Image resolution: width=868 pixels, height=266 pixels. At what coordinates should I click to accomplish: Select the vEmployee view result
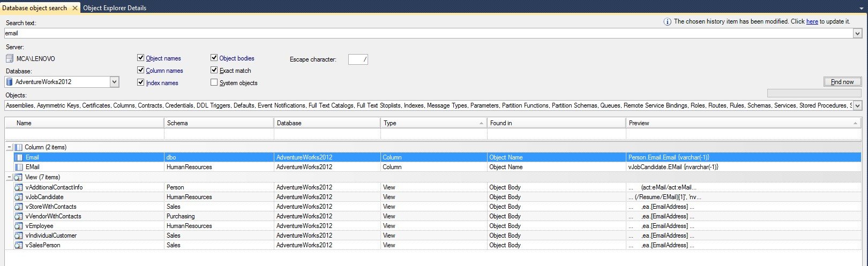click(437, 226)
